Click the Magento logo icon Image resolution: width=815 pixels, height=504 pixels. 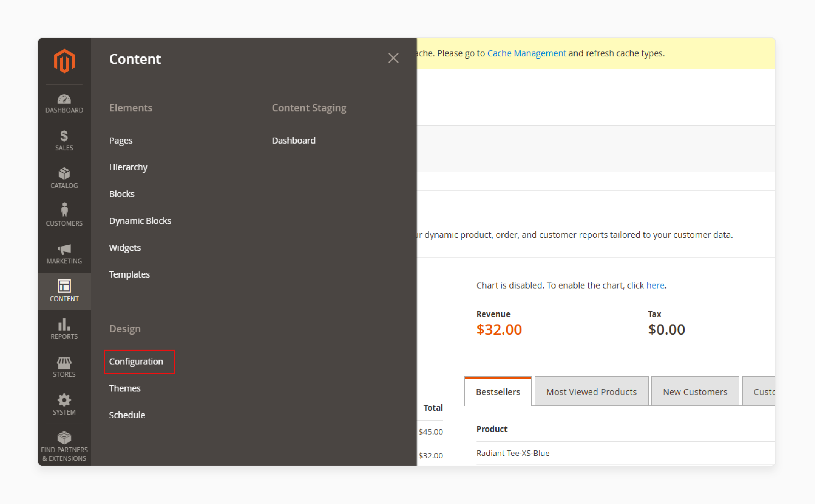64,61
